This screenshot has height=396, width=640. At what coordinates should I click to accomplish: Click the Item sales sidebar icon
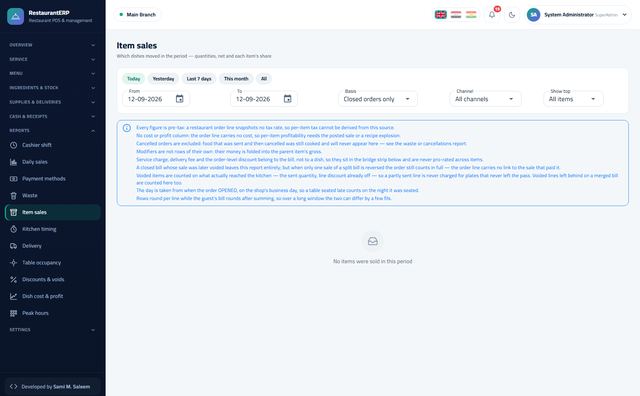pos(13,212)
